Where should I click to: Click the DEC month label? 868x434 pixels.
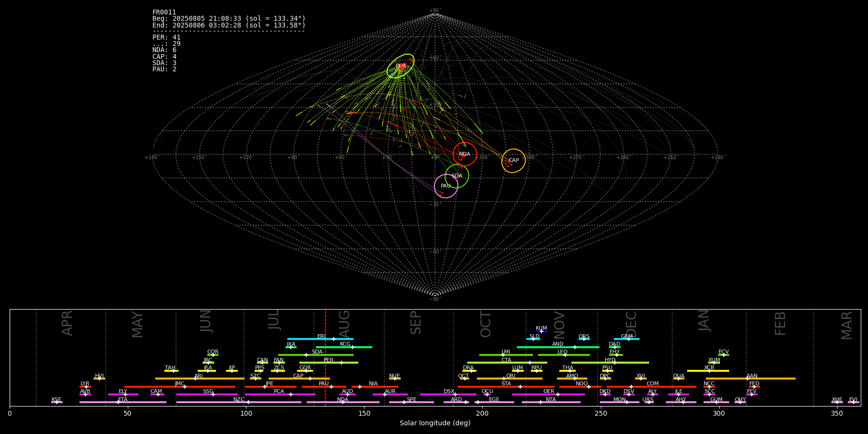tap(631, 324)
